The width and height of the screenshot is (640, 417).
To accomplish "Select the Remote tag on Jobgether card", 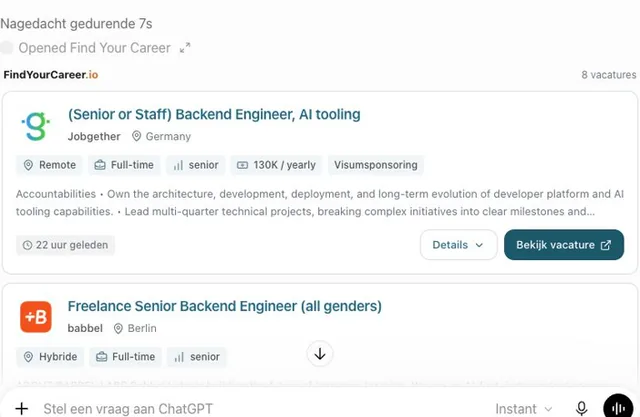I will pos(49,165).
